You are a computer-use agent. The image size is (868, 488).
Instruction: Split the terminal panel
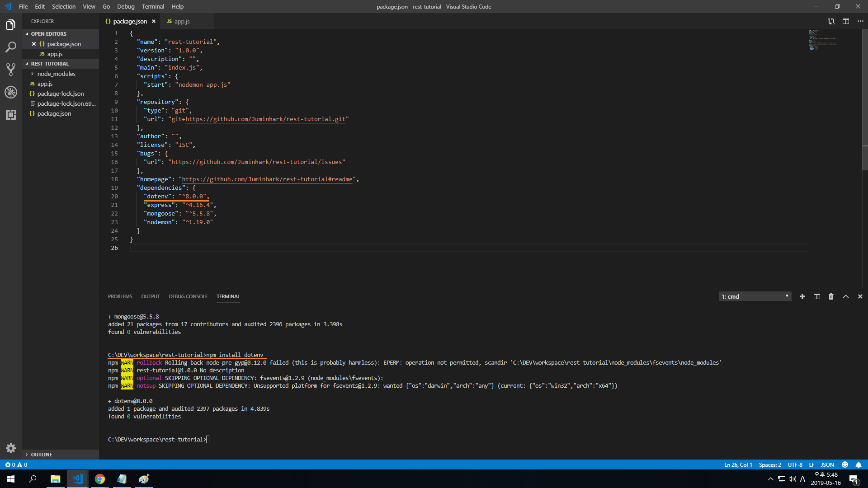[x=817, y=296]
